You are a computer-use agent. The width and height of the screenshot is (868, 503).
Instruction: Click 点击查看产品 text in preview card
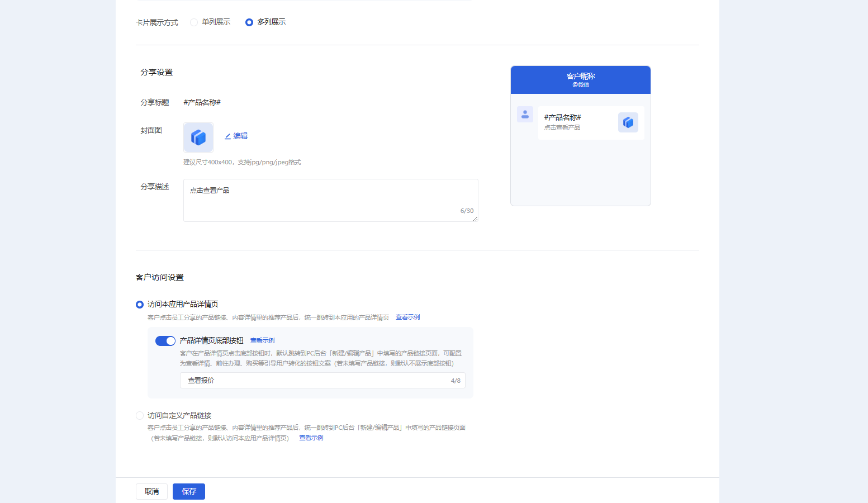[x=562, y=127]
